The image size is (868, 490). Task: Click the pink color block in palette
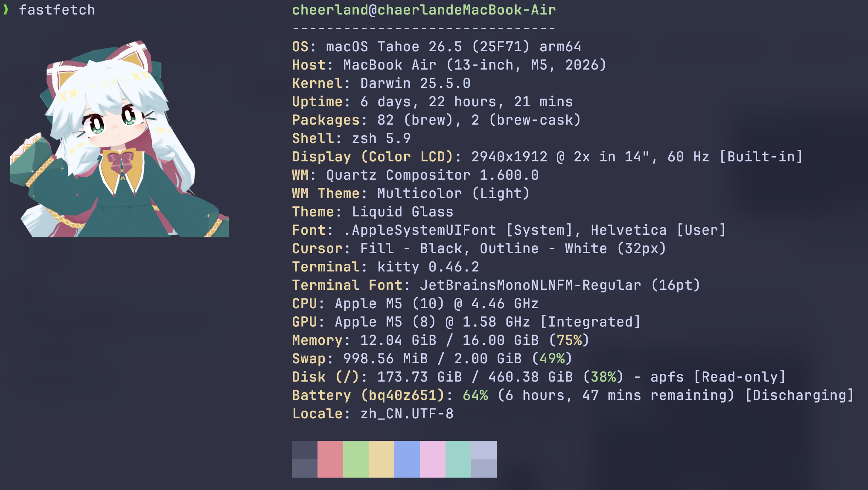[433, 459]
